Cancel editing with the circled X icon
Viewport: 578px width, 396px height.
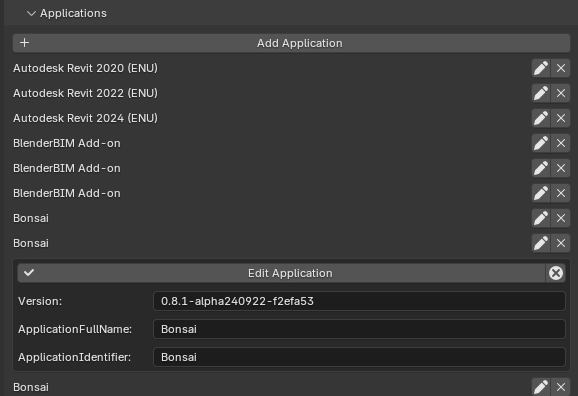[x=556, y=273]
